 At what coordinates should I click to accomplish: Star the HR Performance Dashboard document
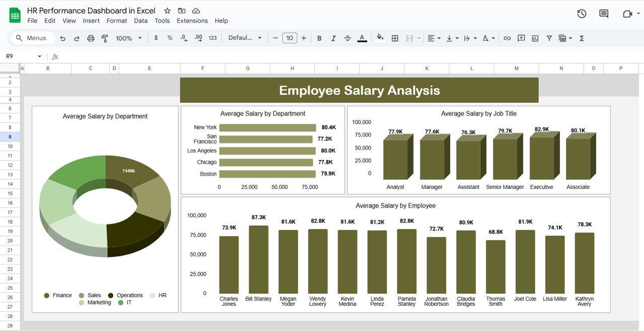point(168,11)
